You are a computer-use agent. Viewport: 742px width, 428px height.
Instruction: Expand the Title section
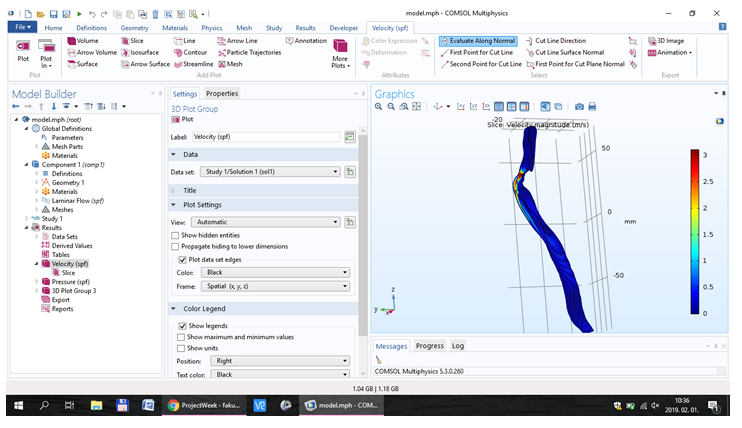[x=190, y=189]
